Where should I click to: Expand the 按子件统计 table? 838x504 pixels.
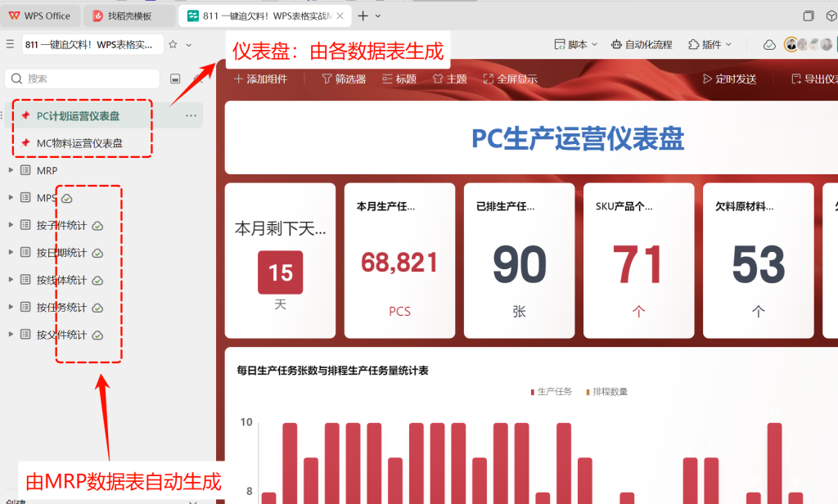click(10, 225)
